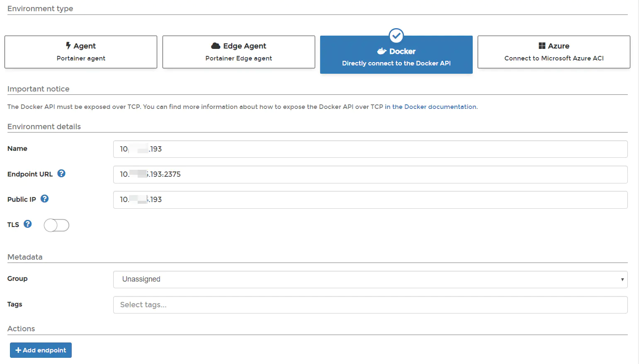Click the 'Group' field label
This screenshot has width=639, height=364.
pyautogui.click(x=17, y=279)
